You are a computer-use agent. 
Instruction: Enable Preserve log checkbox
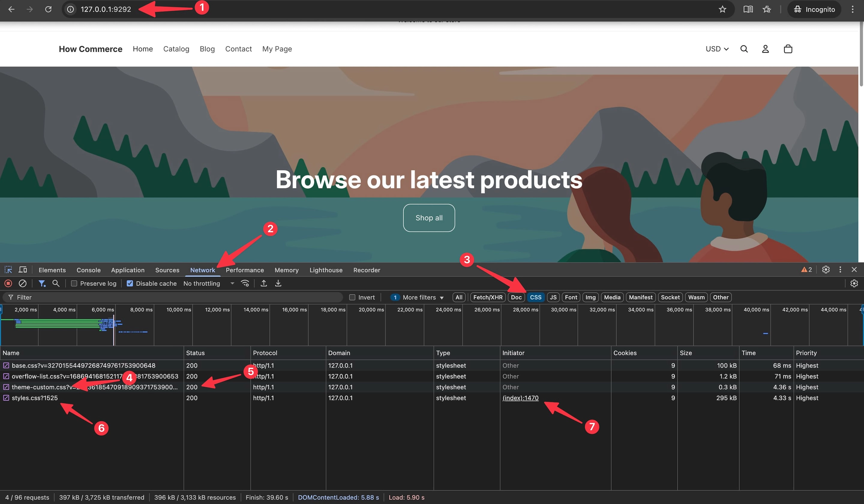74,283
